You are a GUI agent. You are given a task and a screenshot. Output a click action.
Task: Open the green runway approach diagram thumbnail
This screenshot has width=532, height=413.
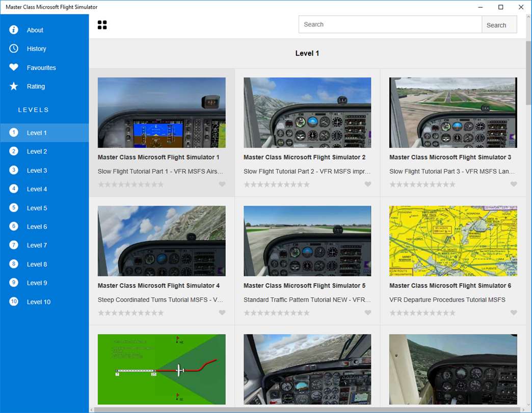pyautogui.click(x=162, y=369)
